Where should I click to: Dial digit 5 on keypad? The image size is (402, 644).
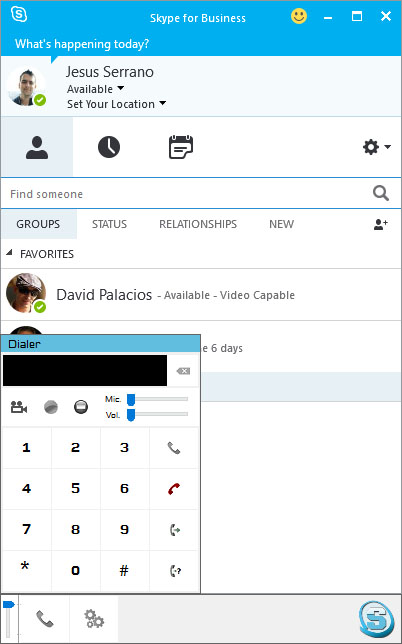(76, 488)
